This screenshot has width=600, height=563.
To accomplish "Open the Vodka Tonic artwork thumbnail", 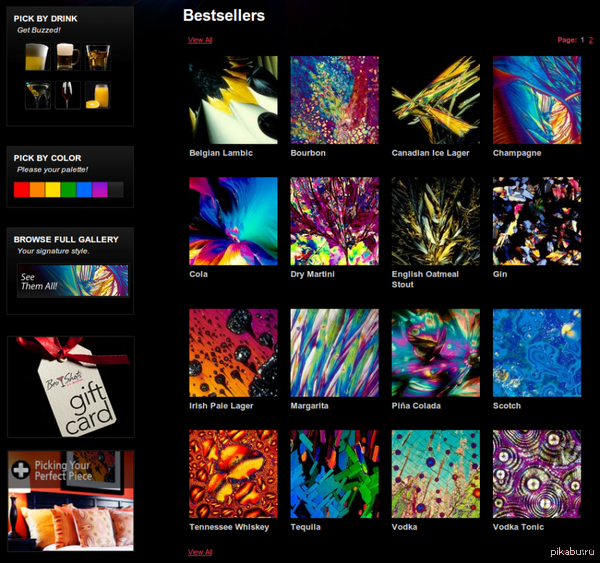I will (536, 474).
